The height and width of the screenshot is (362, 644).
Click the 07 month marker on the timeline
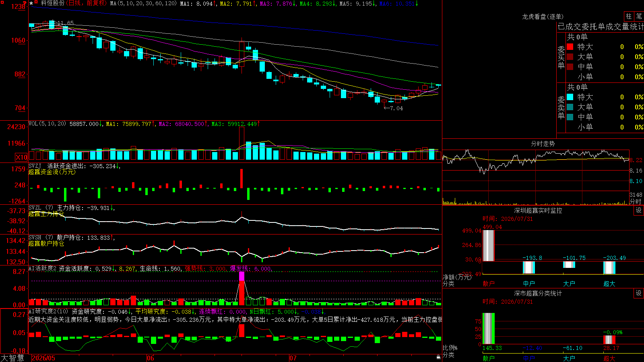pos(293,358)
